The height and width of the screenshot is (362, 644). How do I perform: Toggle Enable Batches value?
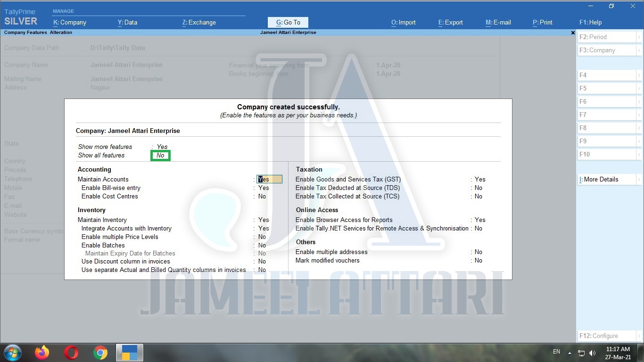pyautogui.click(x=262, y=245)
